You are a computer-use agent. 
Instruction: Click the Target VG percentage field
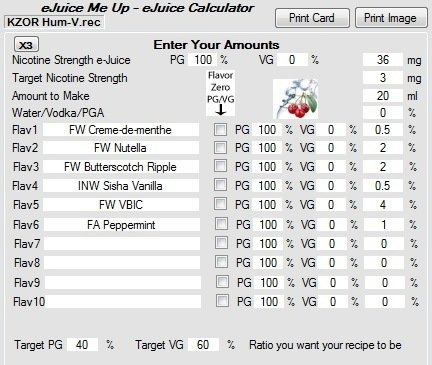[x=203, y=345]
